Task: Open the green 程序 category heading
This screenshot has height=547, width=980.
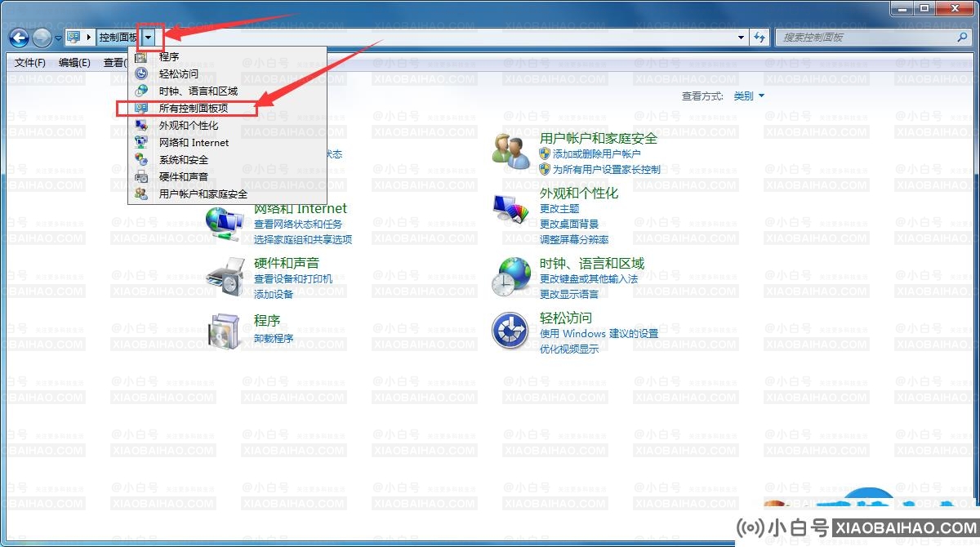Action: [267, 320]
